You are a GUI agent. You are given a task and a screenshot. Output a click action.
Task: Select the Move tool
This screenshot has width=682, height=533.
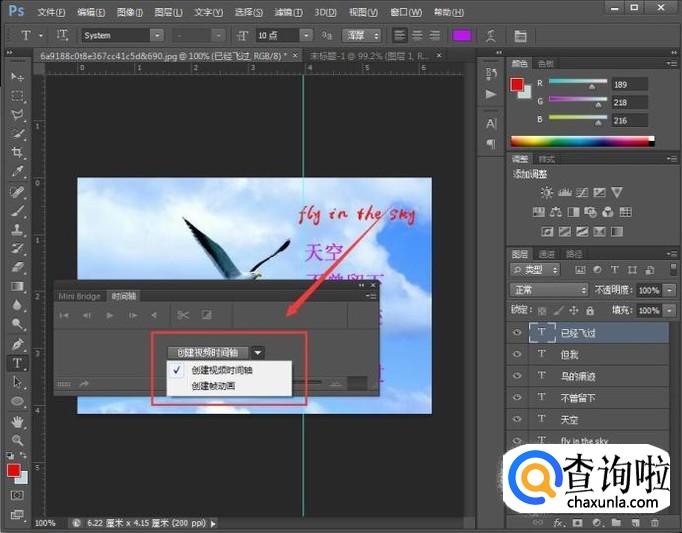point(17,77)
